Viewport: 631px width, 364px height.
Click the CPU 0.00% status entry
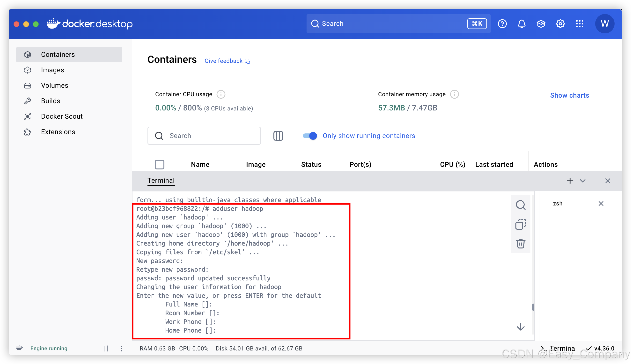point(193,349)
